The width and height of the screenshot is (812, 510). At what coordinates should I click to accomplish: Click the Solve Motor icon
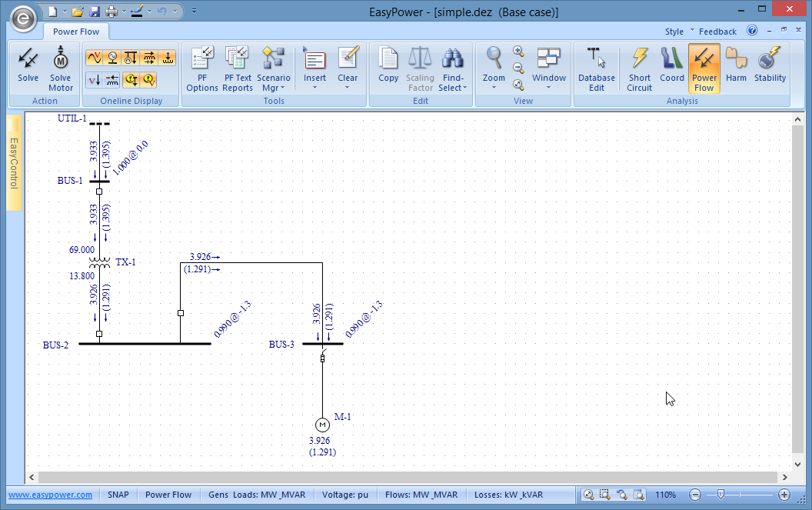click(61, 67)
